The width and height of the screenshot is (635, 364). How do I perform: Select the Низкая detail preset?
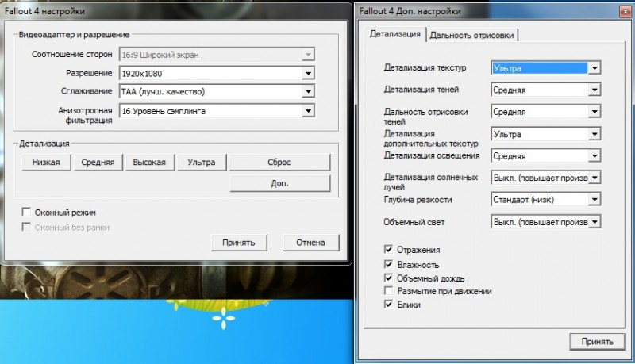46,163
